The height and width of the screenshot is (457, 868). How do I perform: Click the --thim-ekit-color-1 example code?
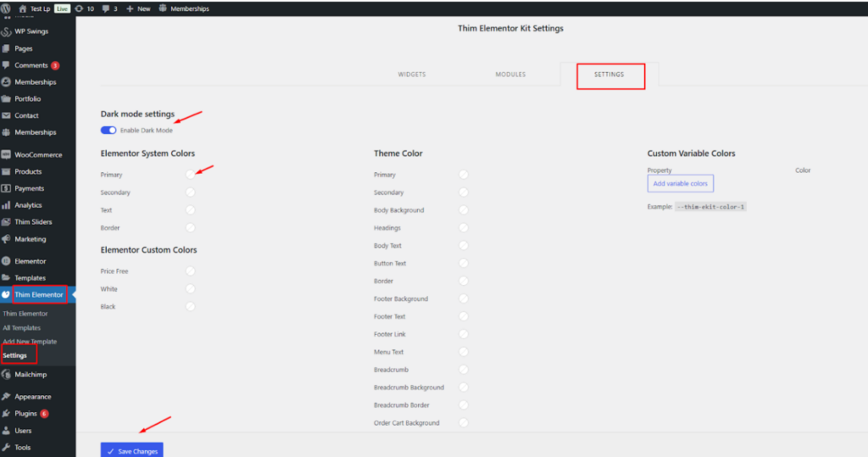[x=711, y=207]
